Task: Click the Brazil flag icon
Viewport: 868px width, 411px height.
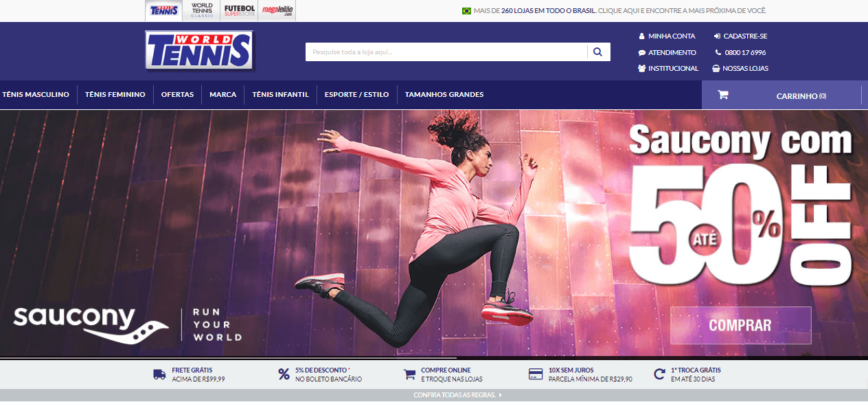Action: [466, 11]
